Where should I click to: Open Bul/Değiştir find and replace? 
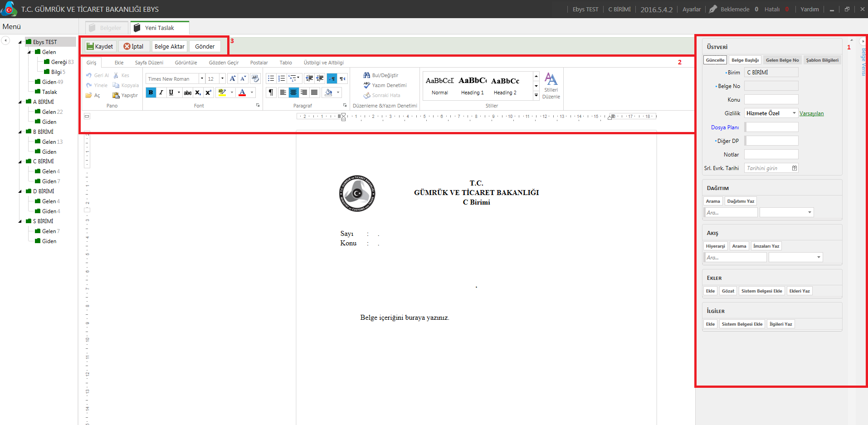pyautogui.click(x=381, y=75)
